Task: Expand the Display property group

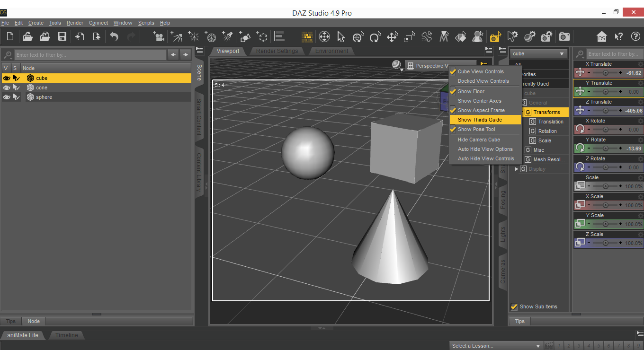Action: 517,169
